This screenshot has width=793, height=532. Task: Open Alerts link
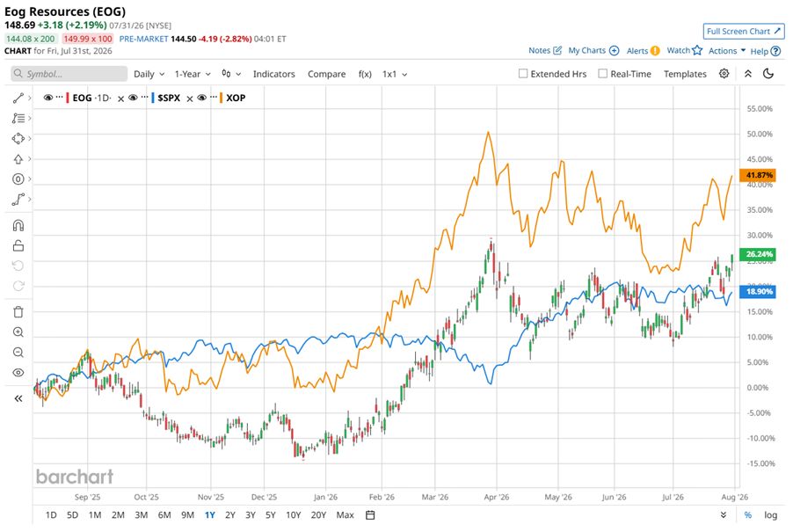click(x=644, y=51)
